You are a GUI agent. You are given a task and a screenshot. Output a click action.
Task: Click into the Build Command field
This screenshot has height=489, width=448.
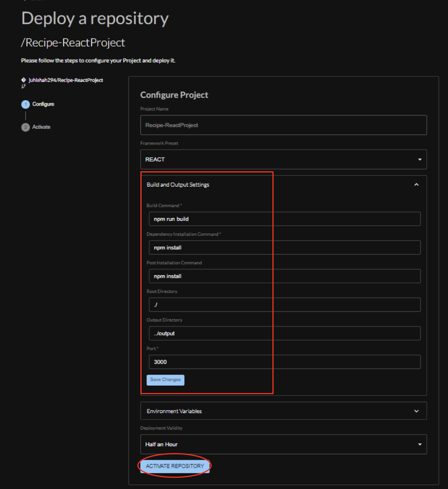284,219
